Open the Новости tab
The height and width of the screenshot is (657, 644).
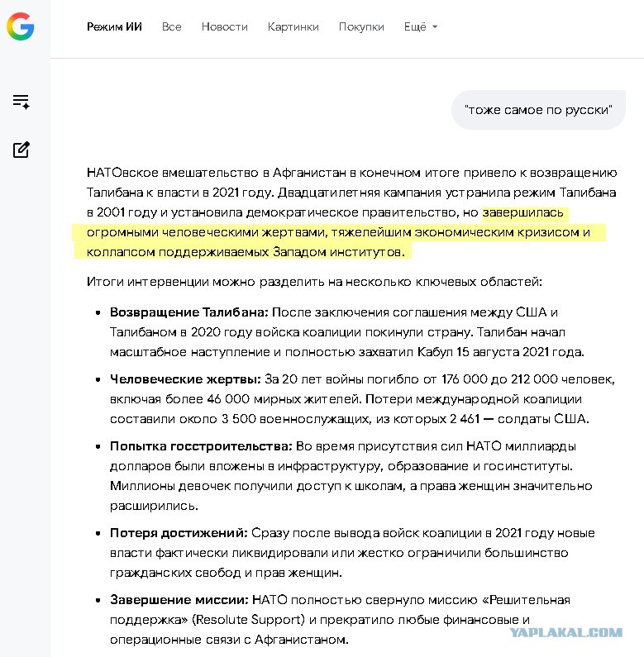click(224, 26)
